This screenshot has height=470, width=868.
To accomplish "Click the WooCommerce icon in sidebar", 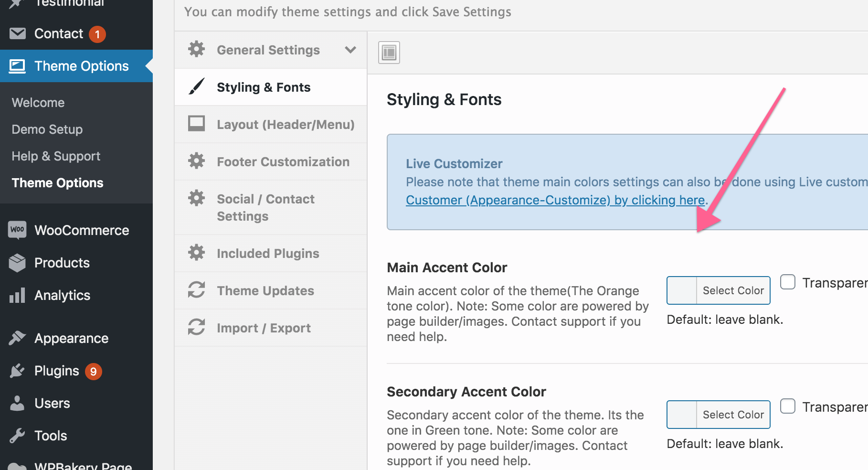I will point(17,230).
